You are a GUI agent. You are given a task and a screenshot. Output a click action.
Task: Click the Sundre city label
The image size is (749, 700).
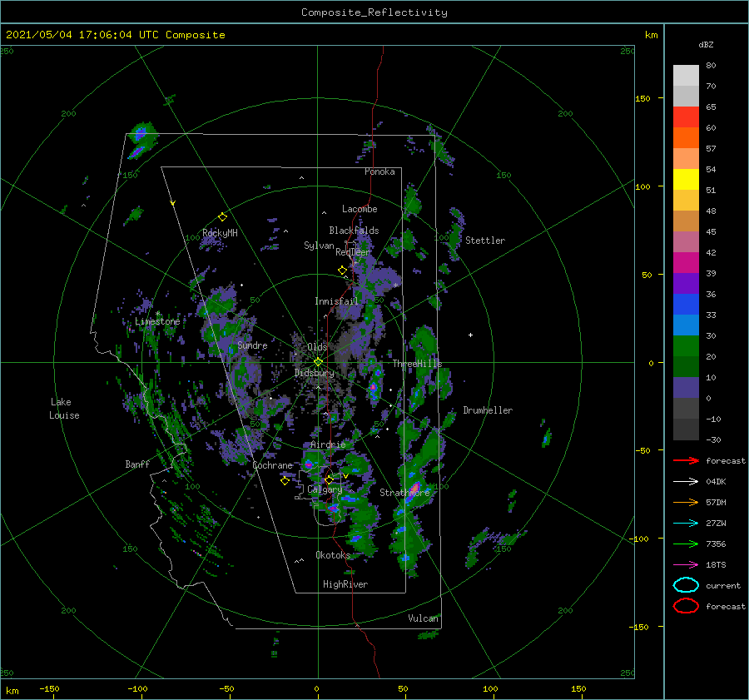tap(252, 345)
